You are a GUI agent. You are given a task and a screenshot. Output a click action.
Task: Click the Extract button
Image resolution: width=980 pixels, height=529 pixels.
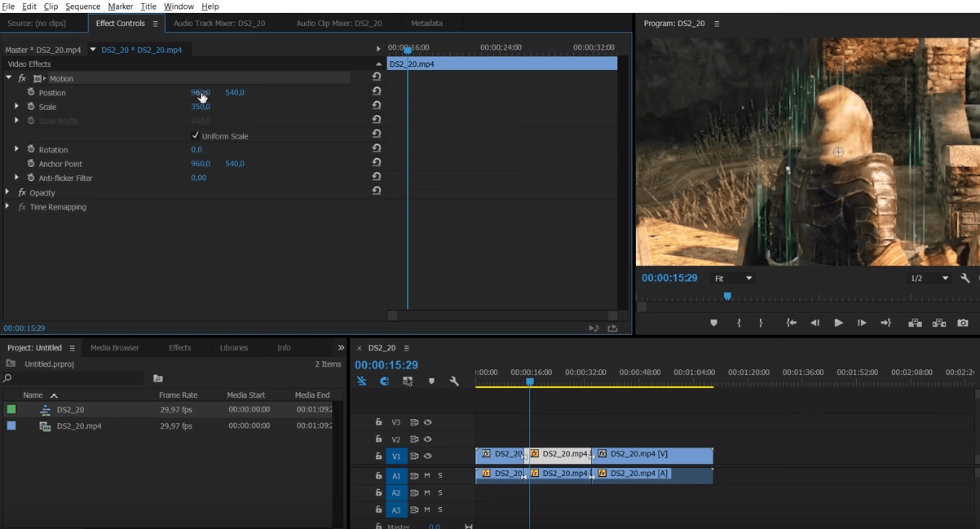tap(939, 323)
